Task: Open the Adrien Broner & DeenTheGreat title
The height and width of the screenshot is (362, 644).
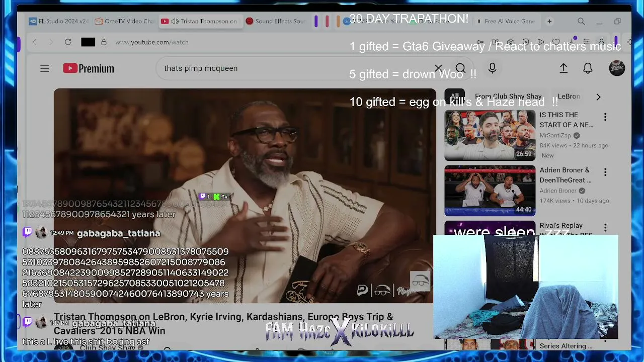Action: click(x=566, y=175)
